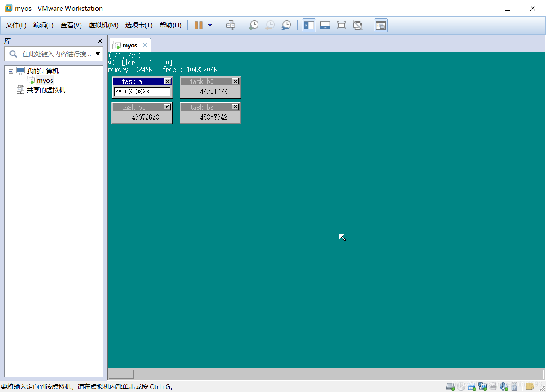This screenshot has height=392, width=546.
Task: Close the task_b1 window
Action: (167, 107)
